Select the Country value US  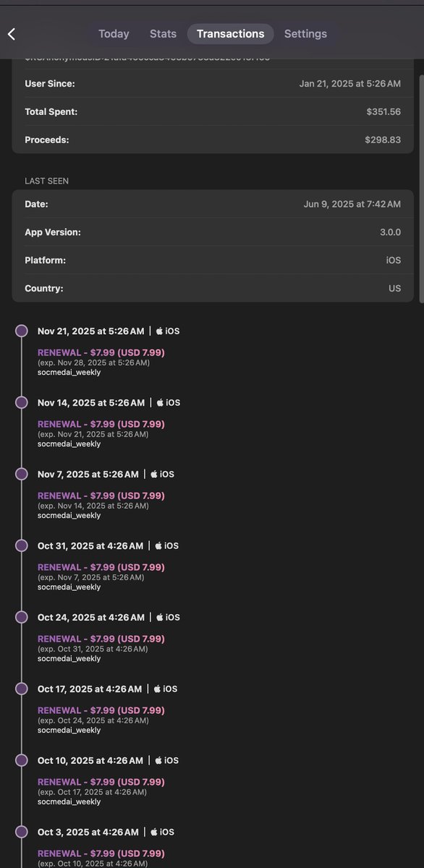(394, 288)
